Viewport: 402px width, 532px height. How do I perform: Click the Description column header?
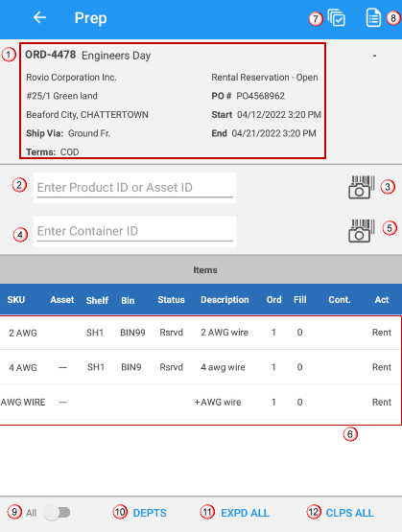pos(225,300)
